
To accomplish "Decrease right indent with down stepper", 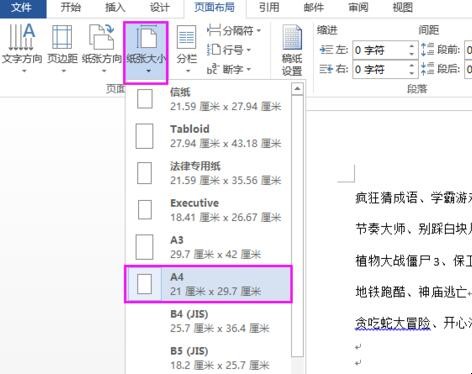I will coord(412,73).
